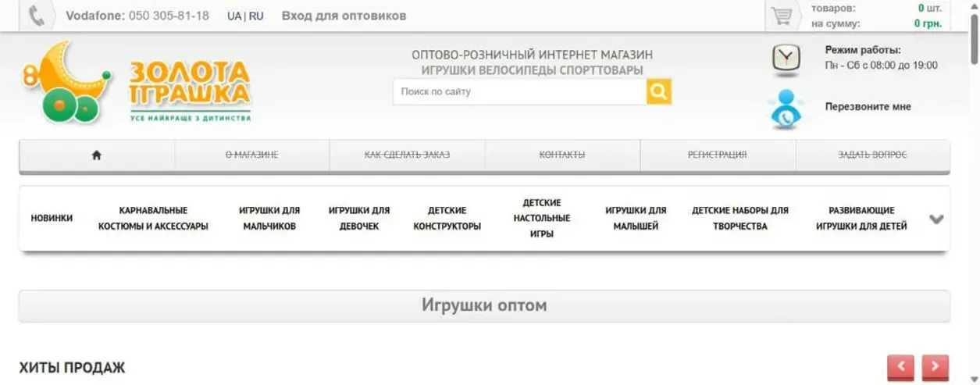Open the shopping cart icon
This screenshot has width=980, height=385.
tap(780, 16)
